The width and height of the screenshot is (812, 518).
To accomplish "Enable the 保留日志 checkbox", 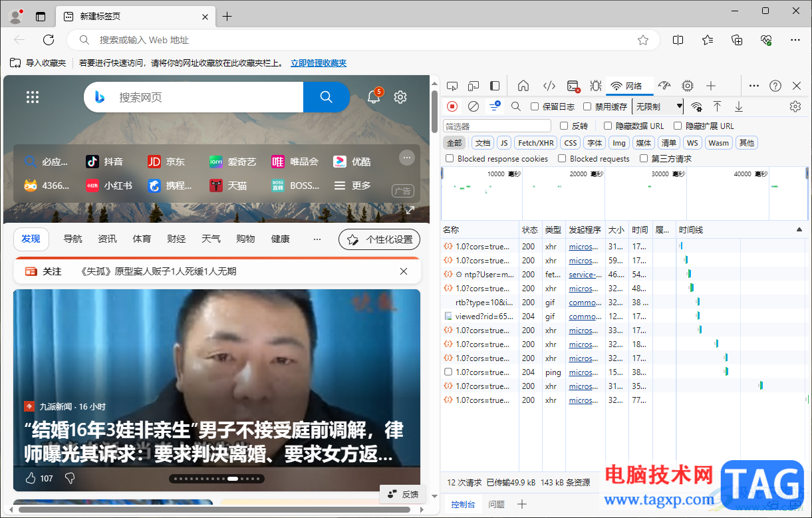I will coord(535,106).
